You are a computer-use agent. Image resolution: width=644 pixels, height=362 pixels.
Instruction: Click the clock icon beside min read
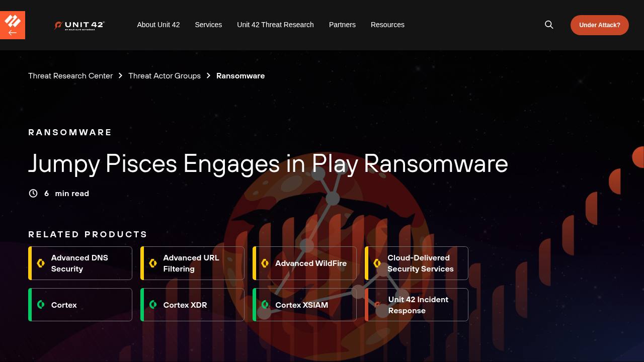(x=33, y=194)
